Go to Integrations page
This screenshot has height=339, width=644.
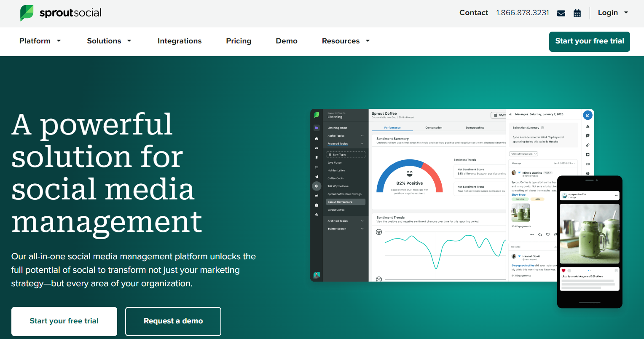pos(180,41)
